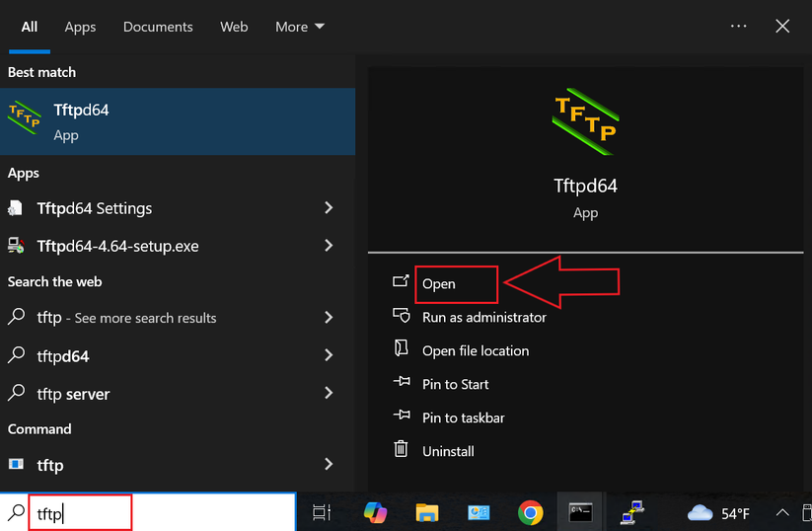Select the Documents search tab
This screenshot has height=531, width=812.
coord(156,27)
